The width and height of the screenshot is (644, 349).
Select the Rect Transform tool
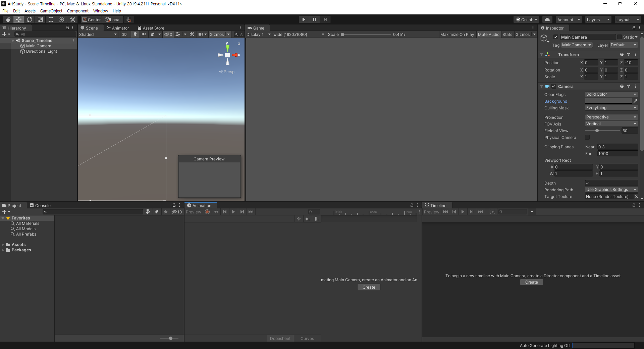[51, 19]
